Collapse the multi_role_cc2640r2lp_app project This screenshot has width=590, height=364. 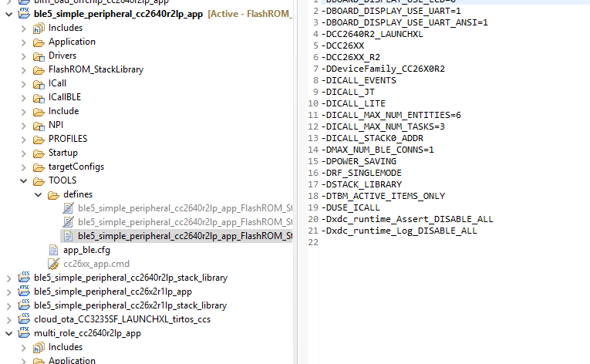tap(9, 333)
